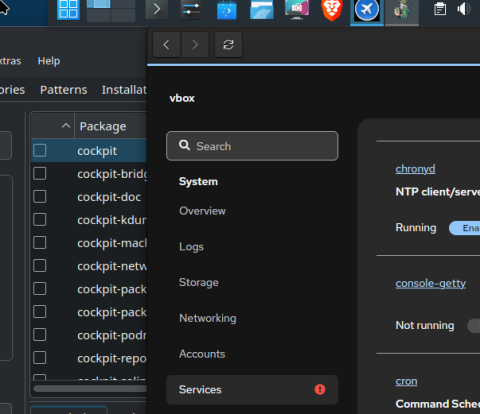Open the Dolphin file manager icon
This screenshot has width=480, height=414.
click(262, 10)
